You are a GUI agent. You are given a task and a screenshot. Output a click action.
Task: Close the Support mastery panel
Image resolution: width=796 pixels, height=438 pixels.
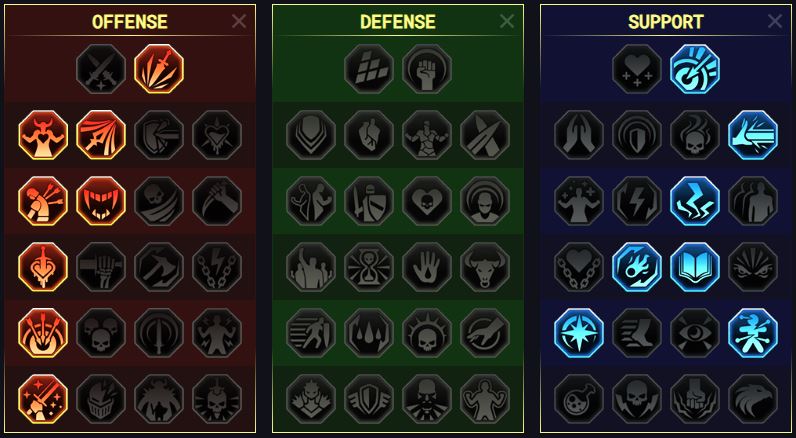click(775, 21)
